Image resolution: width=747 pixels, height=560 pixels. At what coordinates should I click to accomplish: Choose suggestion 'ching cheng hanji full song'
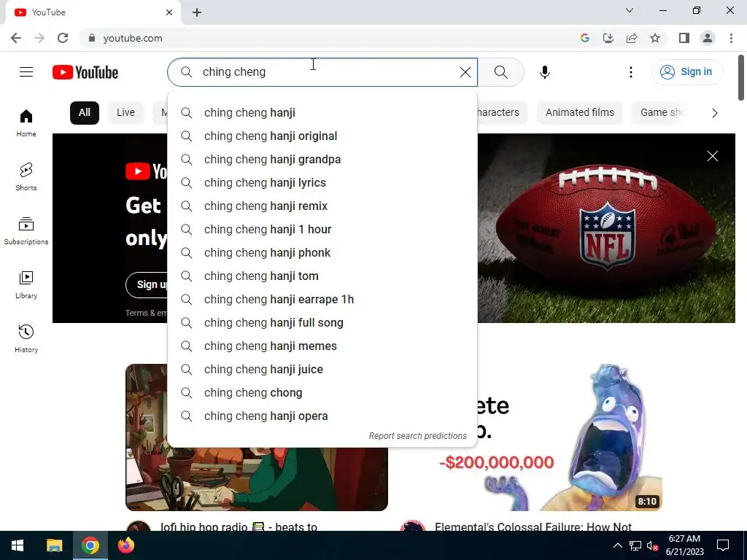point(322,323)
